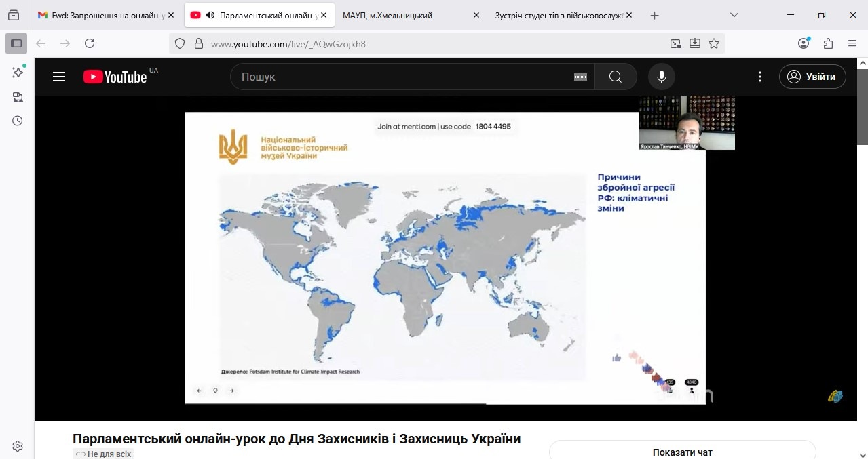Open the video in Picture-in-Picture from the address bar
This screenshot has width=868, height=459.
click(675, 43)
